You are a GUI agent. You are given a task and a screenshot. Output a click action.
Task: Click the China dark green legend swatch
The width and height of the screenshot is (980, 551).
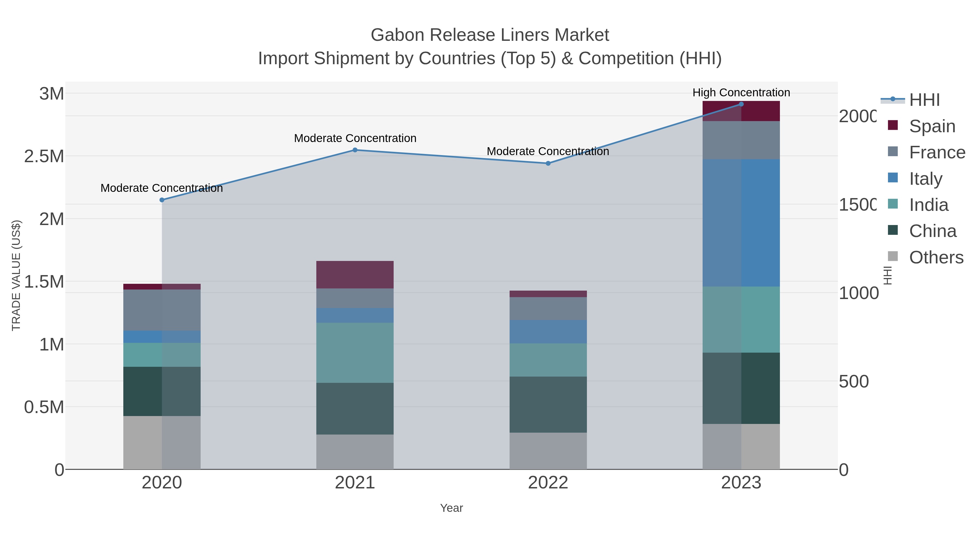893,230
